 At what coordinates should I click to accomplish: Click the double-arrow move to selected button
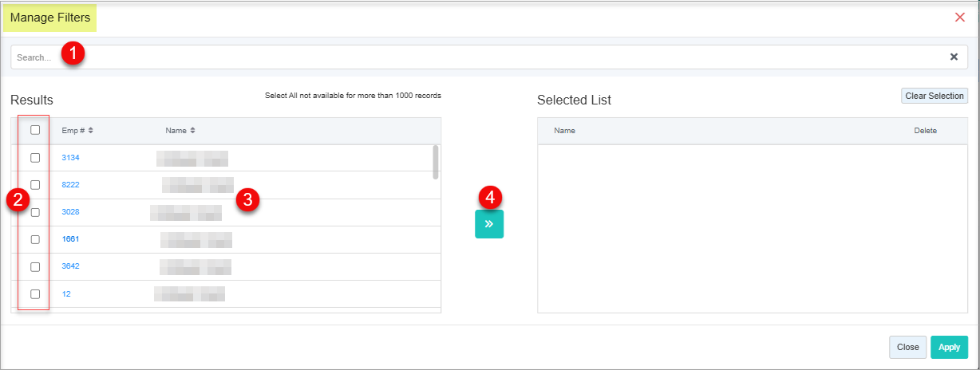coord(488,225)
